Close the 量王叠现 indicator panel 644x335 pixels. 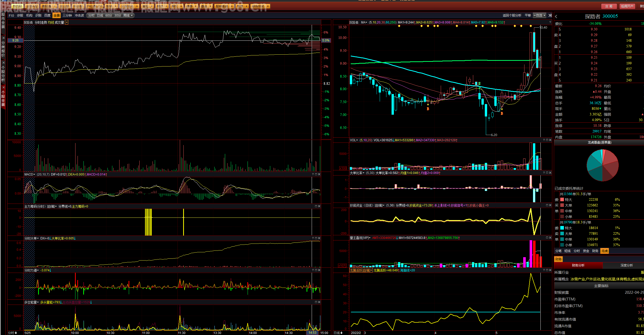[550, 238]
